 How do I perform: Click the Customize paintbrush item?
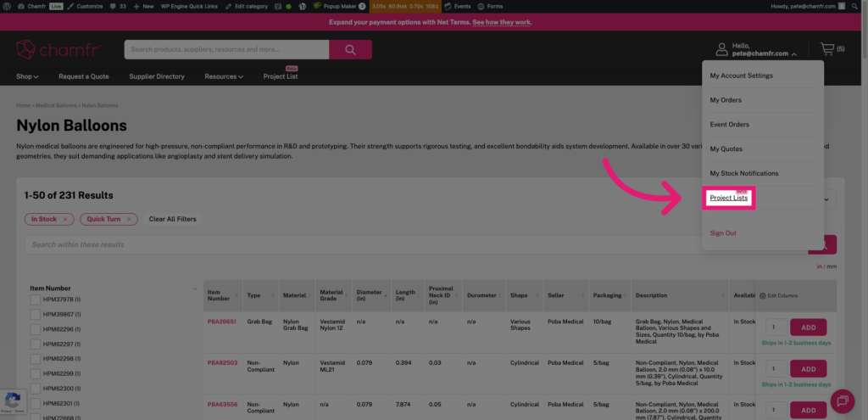(x=85, y=6)
